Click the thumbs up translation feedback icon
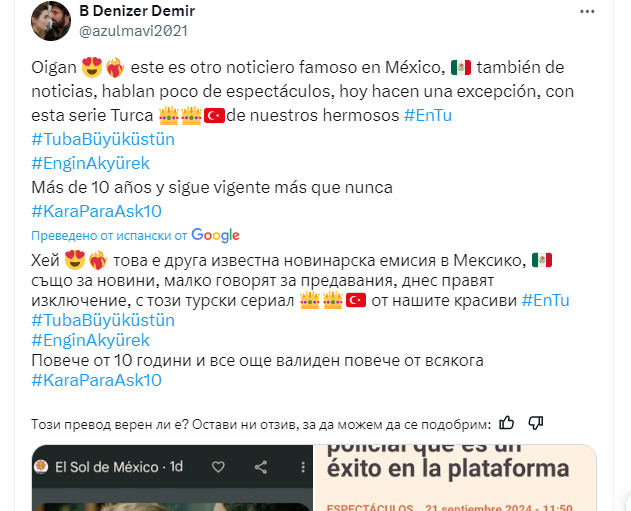 click(x=507, y=423)
